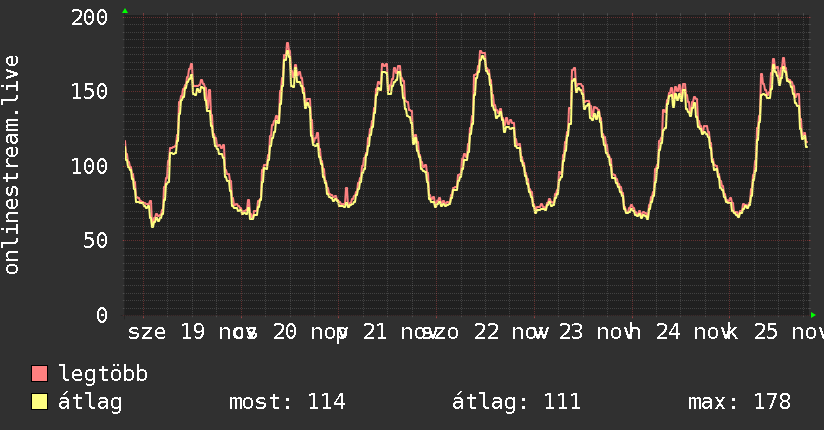Click the 0 y-axis label
The height and width of the screenshot is (430, 824).
click(102, 315)
